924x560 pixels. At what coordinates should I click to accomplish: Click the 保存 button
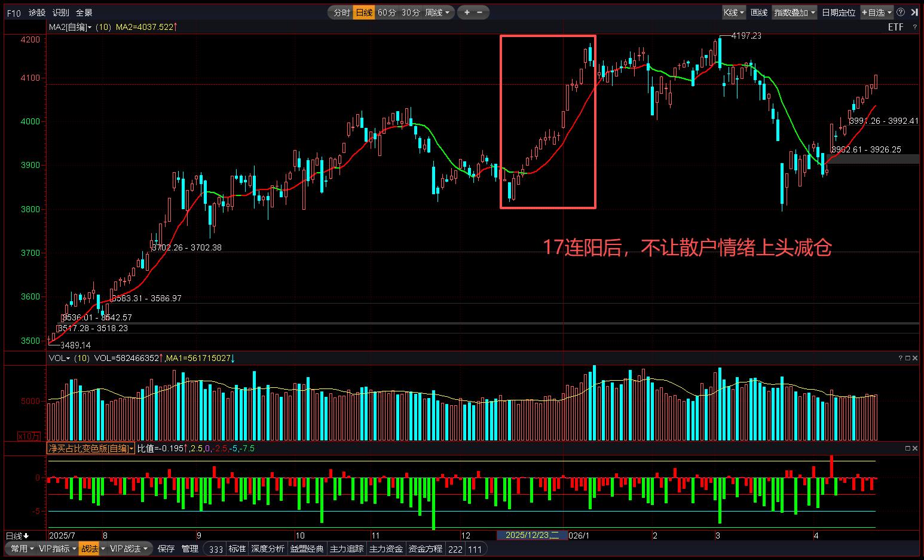click(166, 549)
